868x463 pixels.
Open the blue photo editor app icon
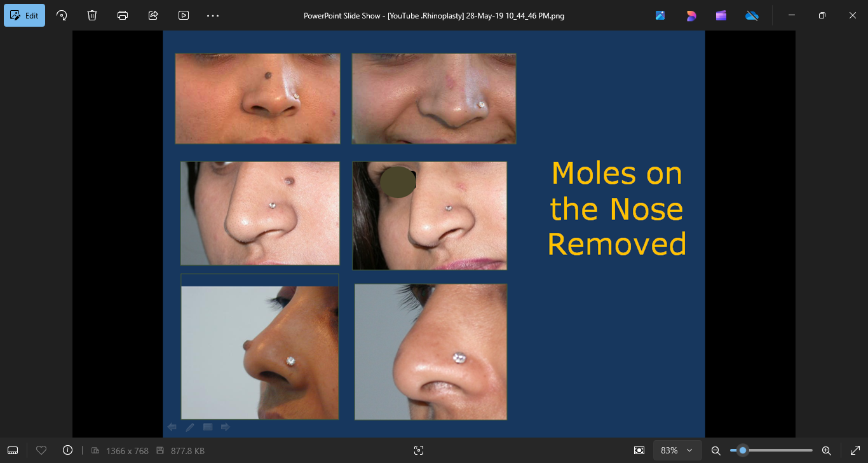(x=660, y=15)
